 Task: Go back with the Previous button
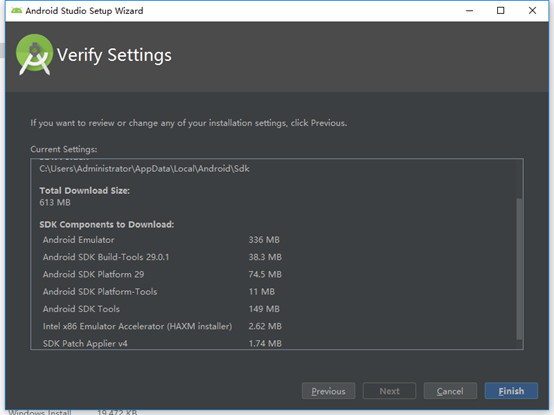[328, 391]
